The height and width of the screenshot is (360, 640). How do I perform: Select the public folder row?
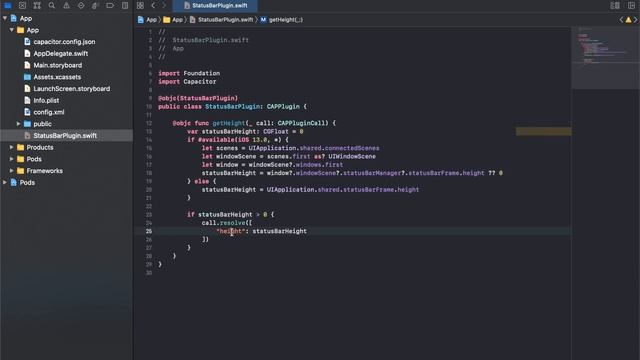point(67,124)
